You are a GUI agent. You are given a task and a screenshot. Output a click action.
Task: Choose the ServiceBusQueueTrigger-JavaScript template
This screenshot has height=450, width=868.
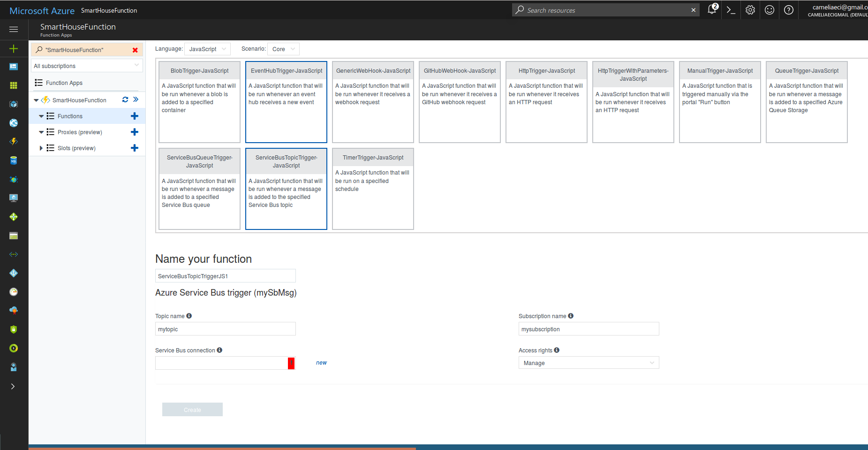pos(199,189)
